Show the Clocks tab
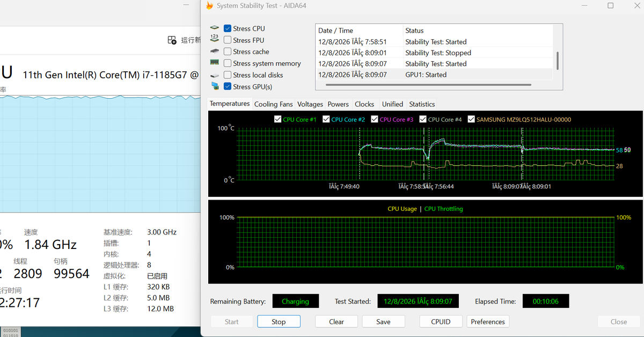 (364, 104)
